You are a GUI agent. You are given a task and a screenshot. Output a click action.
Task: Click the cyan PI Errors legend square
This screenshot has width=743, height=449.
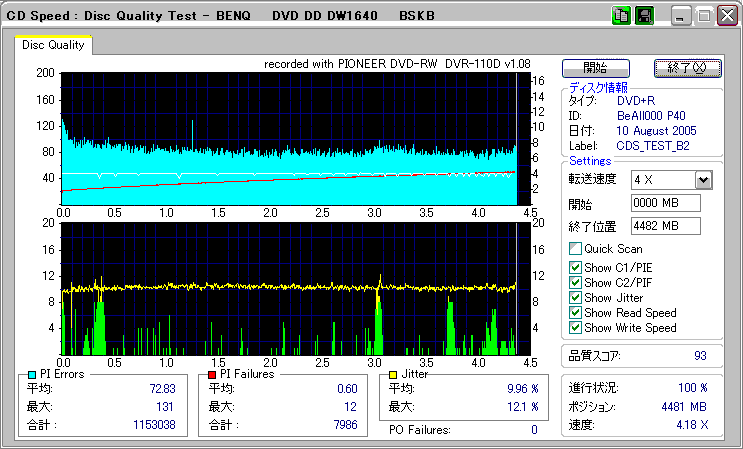point(33,374)
